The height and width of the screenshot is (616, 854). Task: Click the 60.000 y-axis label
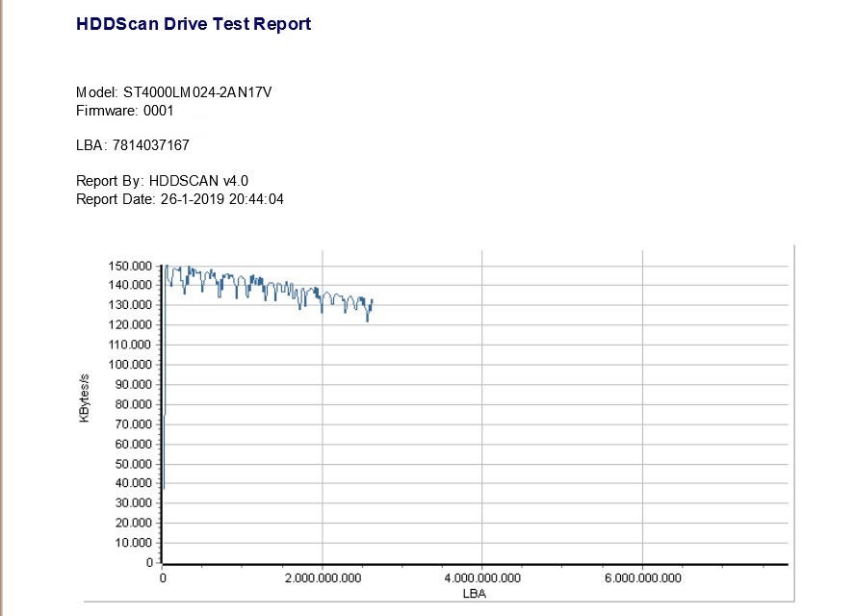click(133, 445)
